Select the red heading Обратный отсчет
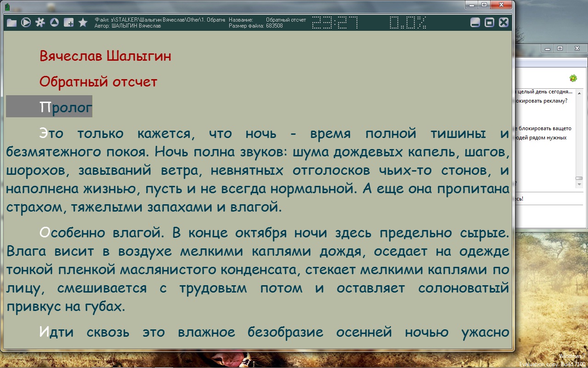Image resolution: width=588 pixels, height=368 pixels. 98,82
